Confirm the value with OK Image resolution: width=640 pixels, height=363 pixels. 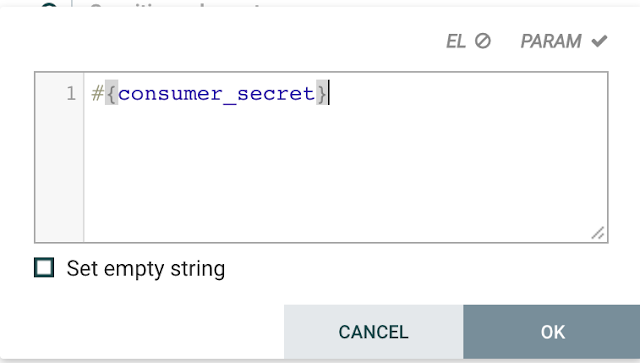coord(552,332)
